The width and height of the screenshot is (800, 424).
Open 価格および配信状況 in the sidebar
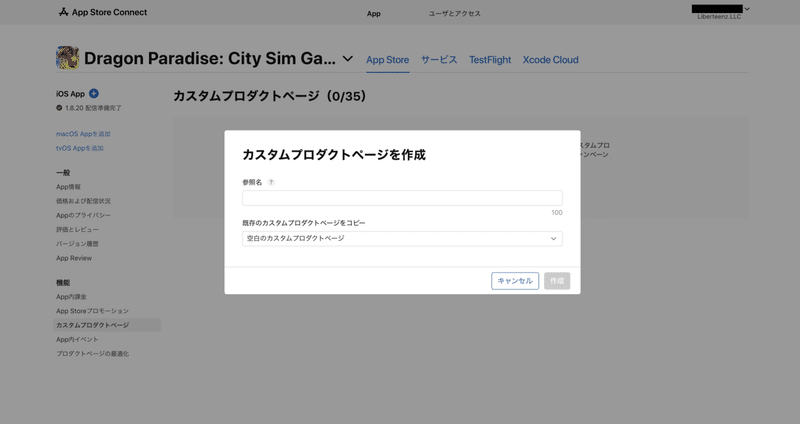[83, 201]
